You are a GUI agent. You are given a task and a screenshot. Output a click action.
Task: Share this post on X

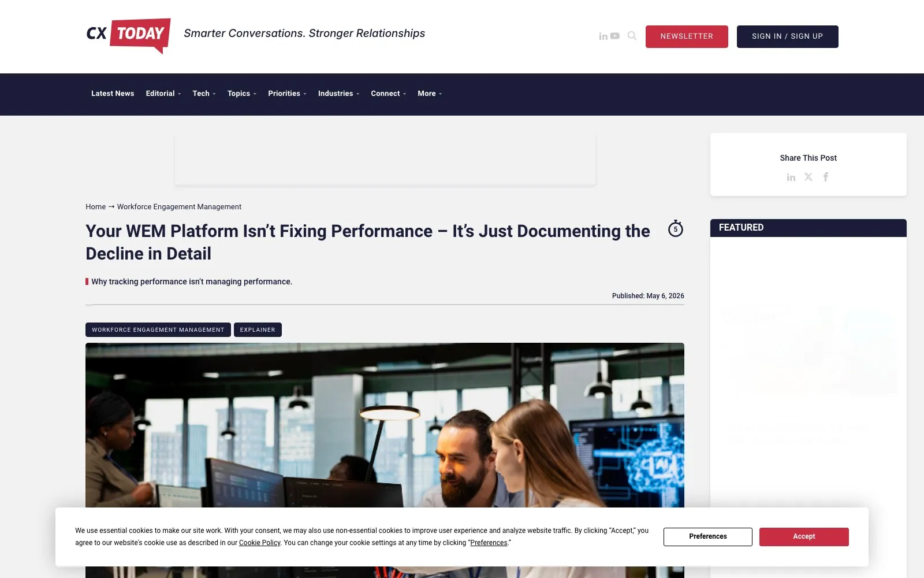pos(808,177)
